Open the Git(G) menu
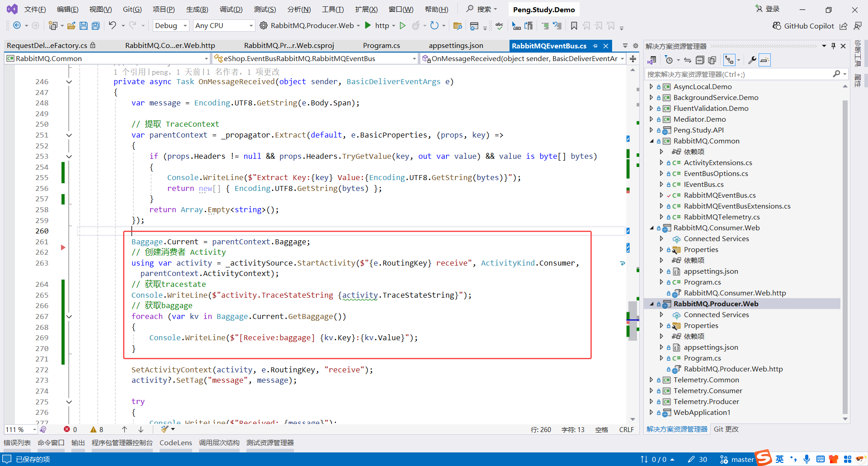 [x=132, y=10]
